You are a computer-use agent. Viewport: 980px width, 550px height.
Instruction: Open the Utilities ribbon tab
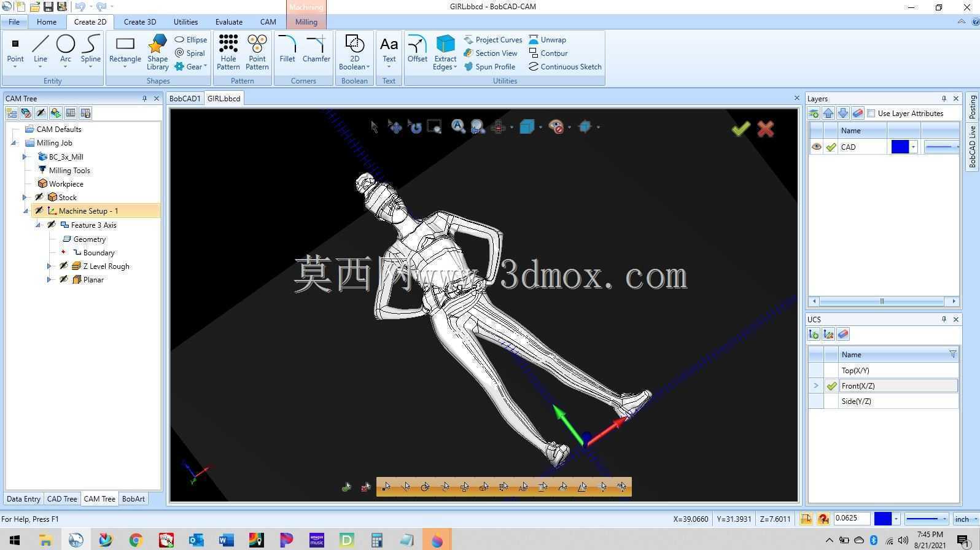(185, 21)
